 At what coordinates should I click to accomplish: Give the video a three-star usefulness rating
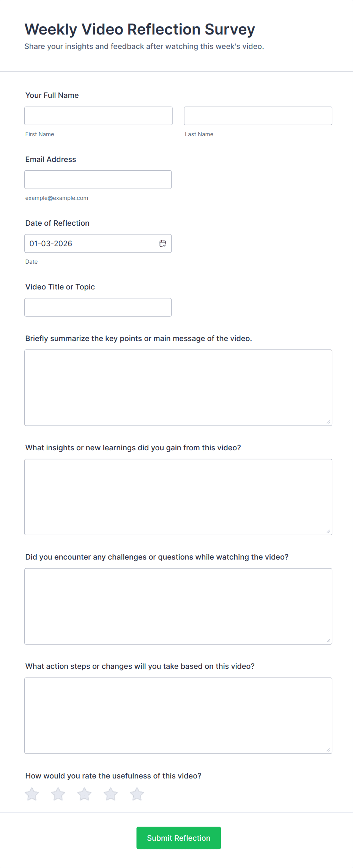coord(84,794)
